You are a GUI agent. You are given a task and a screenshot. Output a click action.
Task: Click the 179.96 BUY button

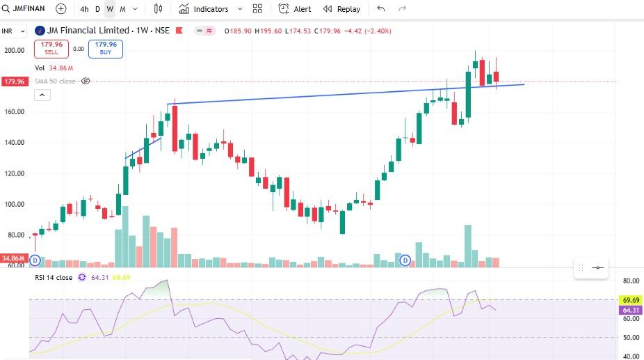coord(106,49)
